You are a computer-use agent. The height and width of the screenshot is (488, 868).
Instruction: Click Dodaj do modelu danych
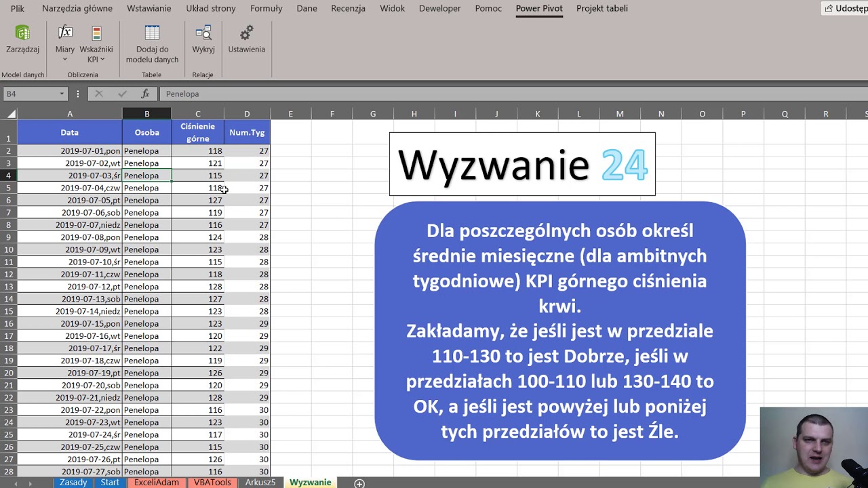152,44
